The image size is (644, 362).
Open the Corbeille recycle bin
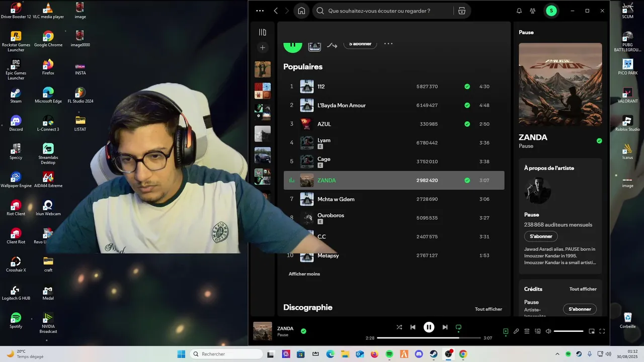[x=627, y=320]
